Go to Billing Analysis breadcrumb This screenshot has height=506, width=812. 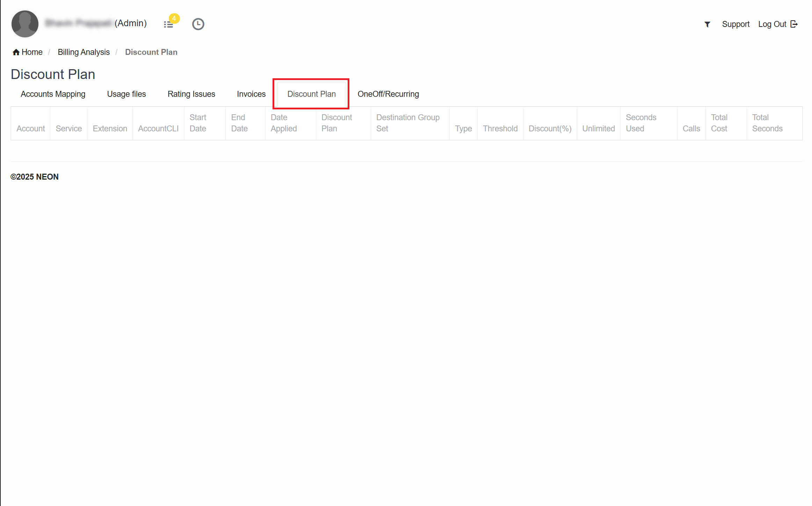[84, 52]
